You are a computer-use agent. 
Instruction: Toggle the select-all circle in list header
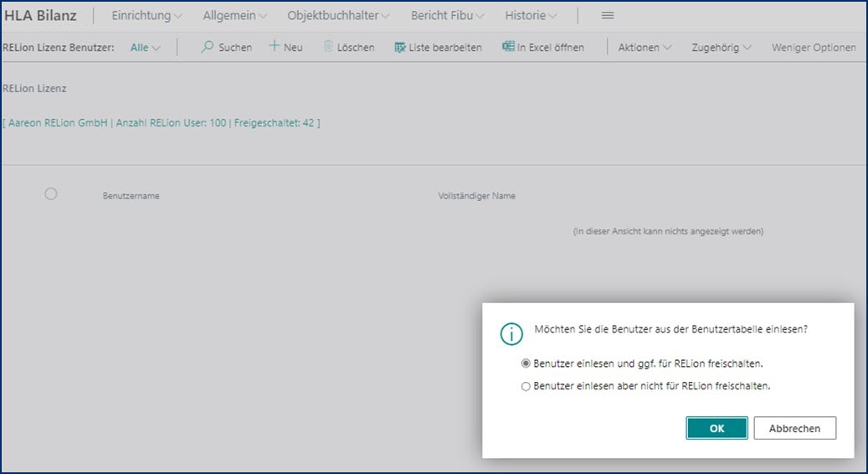click(51, 194)
